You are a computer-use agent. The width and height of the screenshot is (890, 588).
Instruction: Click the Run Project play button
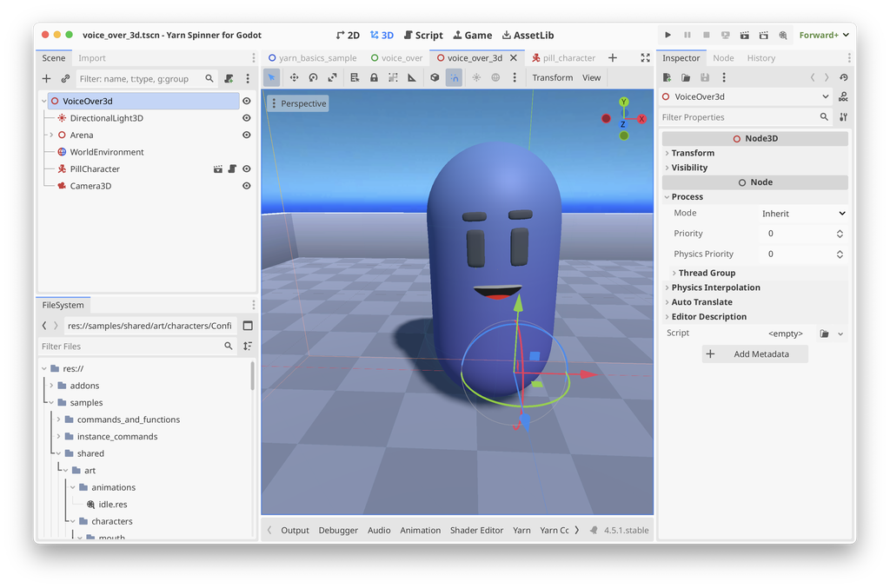(667, 35)
